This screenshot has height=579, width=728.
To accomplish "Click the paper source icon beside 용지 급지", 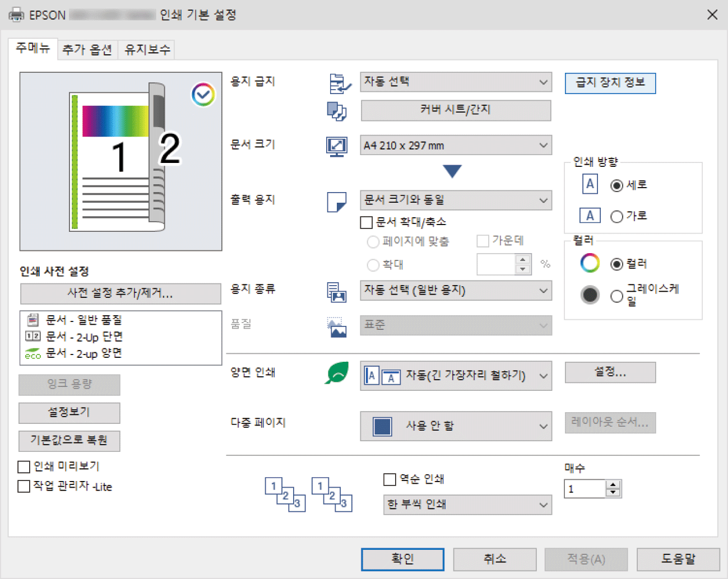I will coord(340,83).
